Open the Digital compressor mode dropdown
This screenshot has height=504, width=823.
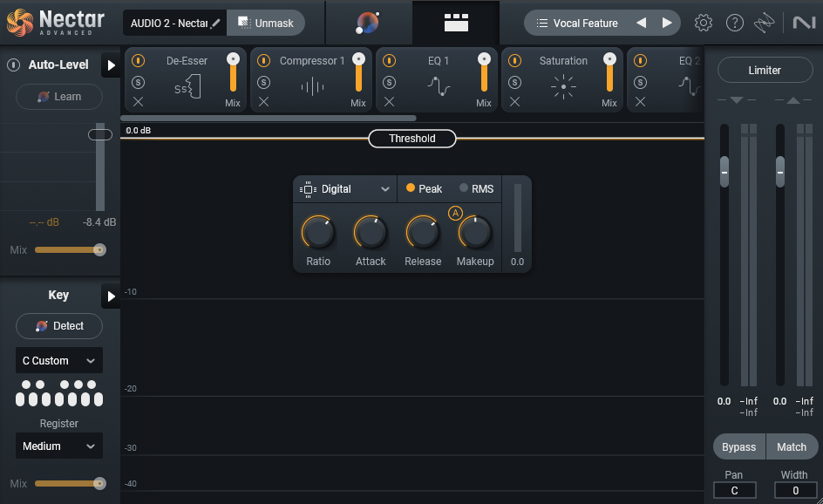point(345,189)
